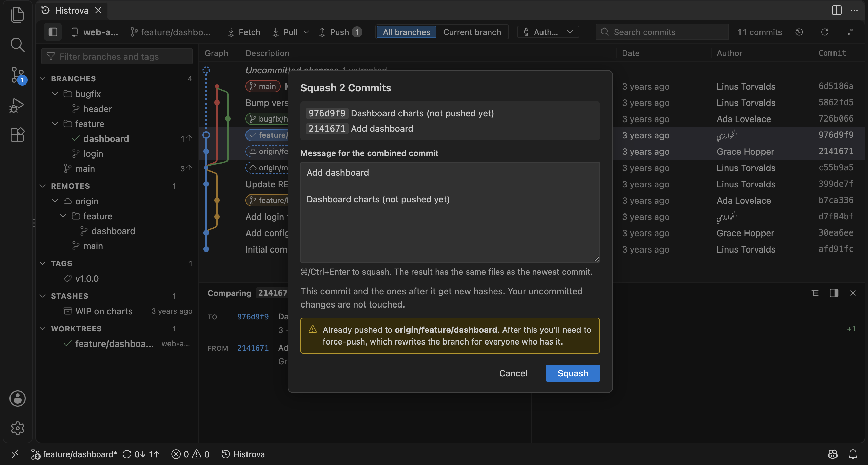
Task: Select the login branch
Action: [x=117, y=153]
